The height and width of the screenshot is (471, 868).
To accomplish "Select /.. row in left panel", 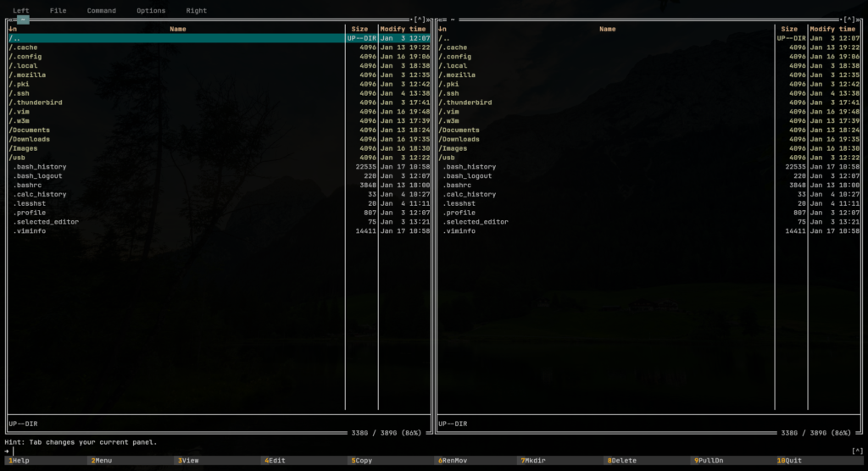I will pyautogui.click(x=220, y=38).
